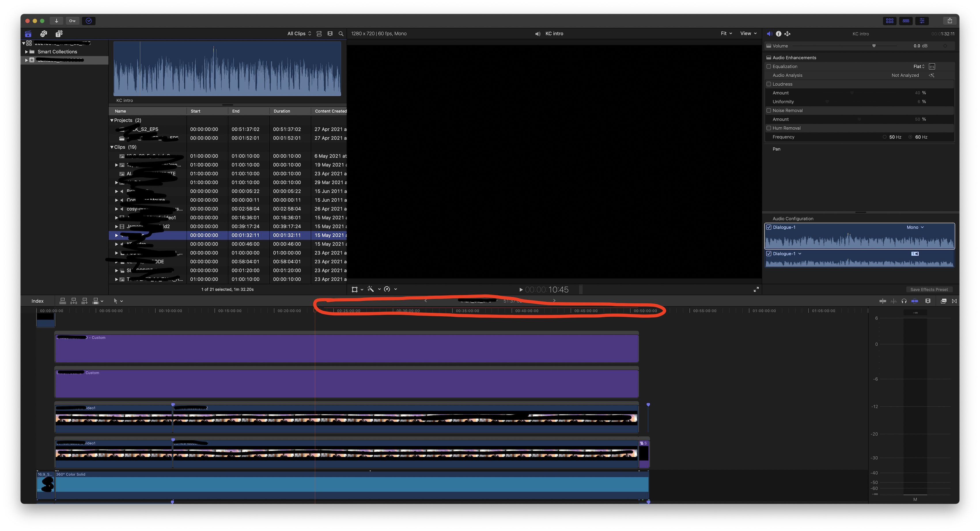
Task: Open the All Clips filter dropdown
Action: tap(299, 34)
